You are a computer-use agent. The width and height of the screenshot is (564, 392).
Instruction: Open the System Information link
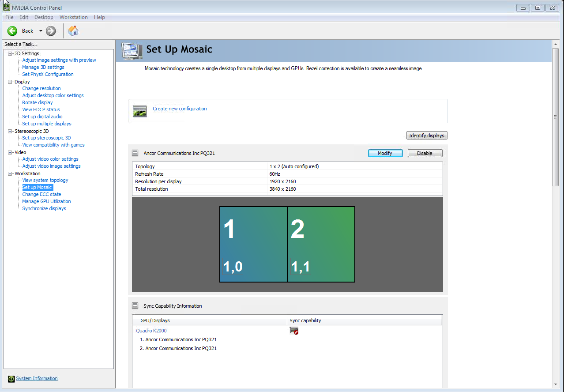point(37,378)
